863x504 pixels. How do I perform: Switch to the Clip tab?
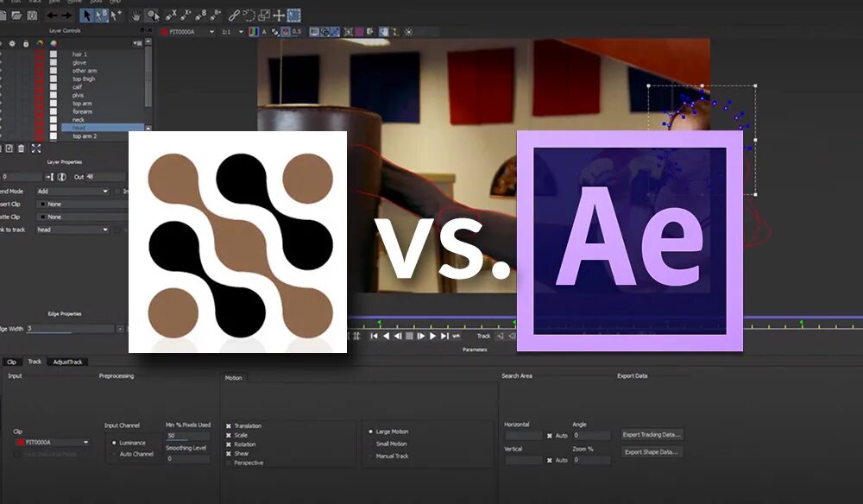(x=11, y=362)
